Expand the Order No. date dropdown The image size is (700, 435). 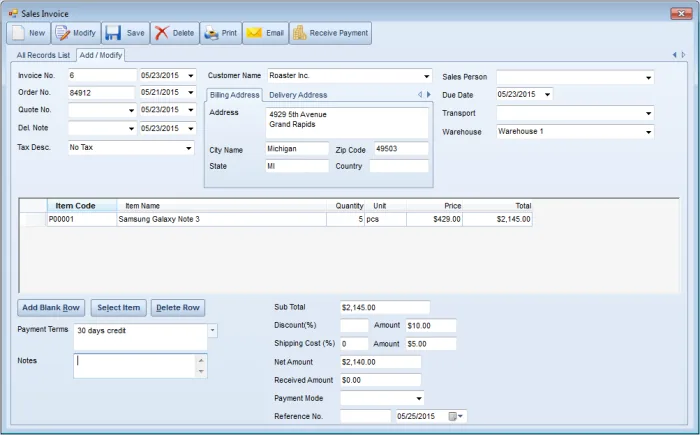coord(191,92)
